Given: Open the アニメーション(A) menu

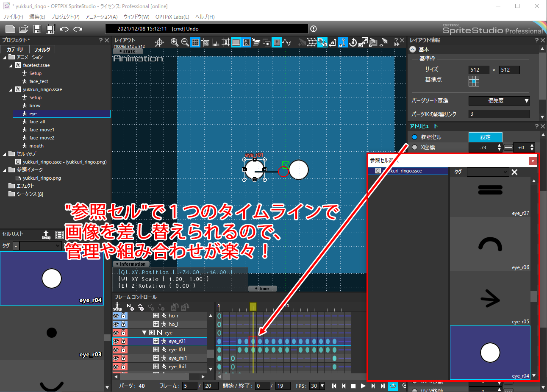Looking at the screenshot, I should pyautogui.click(x=101, y=17).
